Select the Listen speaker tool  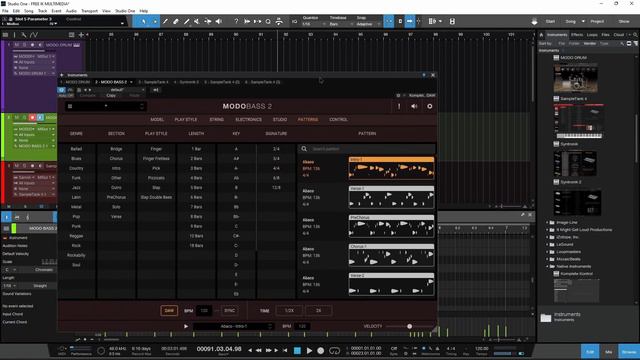(x=218, y=21)
